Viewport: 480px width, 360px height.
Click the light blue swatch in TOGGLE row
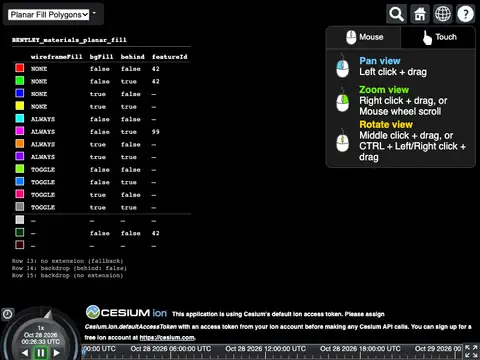pyautogui.click(x=20, y=181)
